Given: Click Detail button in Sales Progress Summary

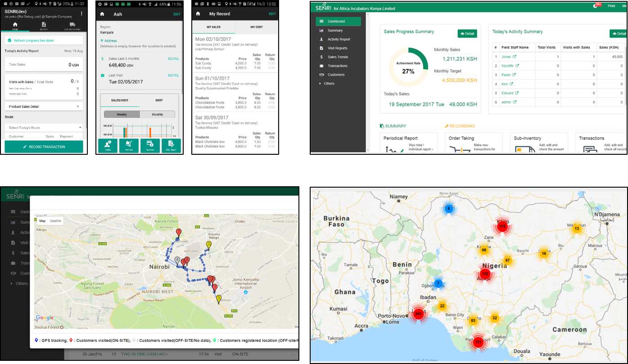Looking at the screenshot, I should [x=467, y=33].
